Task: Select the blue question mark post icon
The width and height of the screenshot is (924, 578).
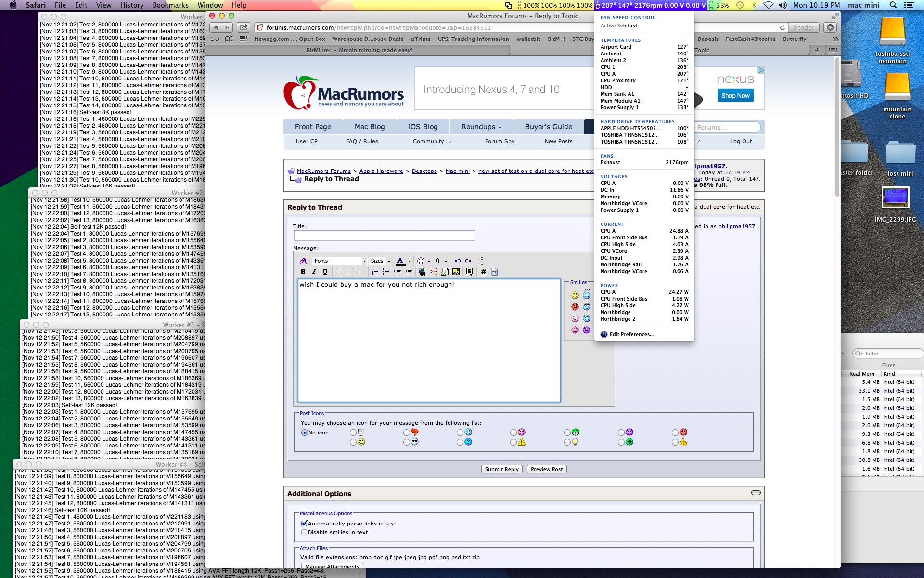Action: (x=460, y=442)
